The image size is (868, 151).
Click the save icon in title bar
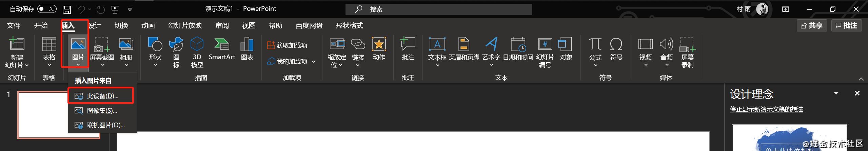67,9
